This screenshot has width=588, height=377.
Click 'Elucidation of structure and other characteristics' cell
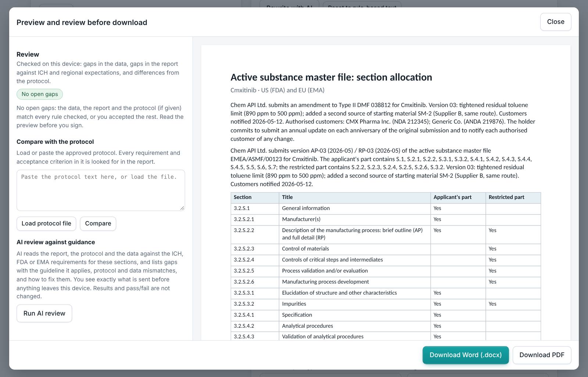[x=355, y=293]
